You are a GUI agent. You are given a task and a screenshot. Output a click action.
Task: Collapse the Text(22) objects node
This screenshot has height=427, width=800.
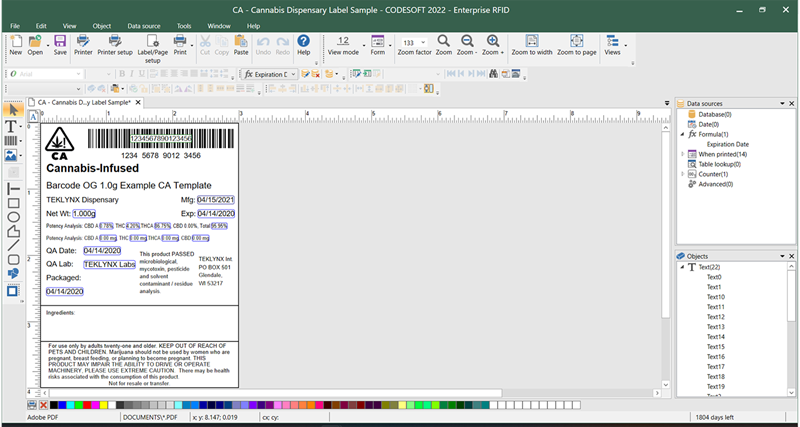[682, 267]
